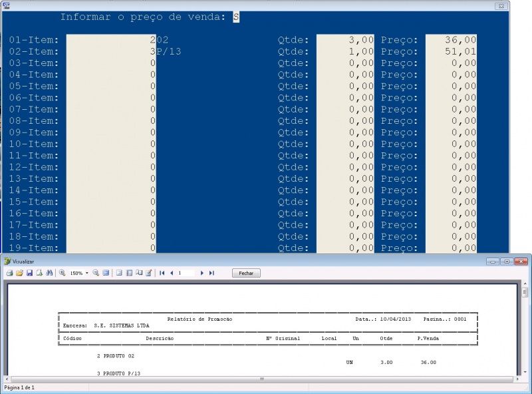This screenshot has width=532, height=394.
Task: Go to the next report page
Action: [x=202, y=273]
